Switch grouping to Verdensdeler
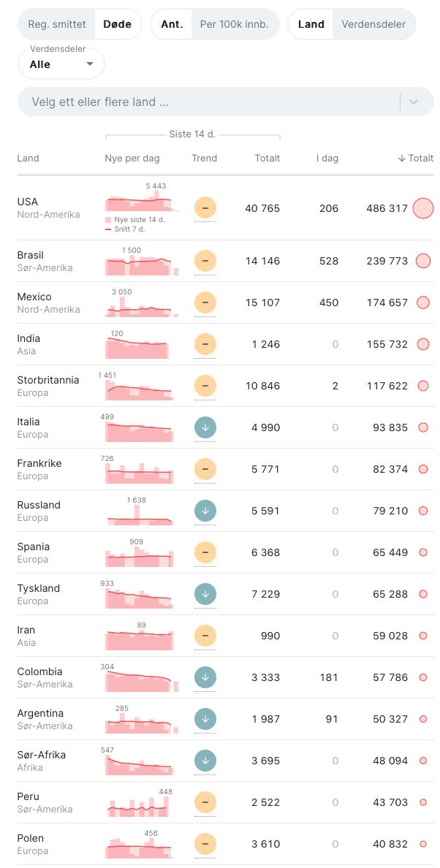 (374, 24)
